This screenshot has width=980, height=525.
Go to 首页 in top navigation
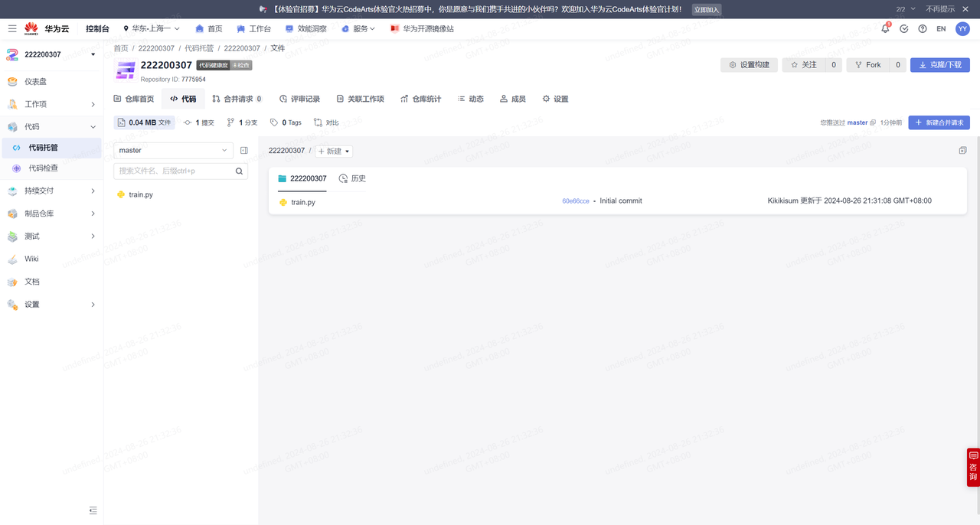point(208,28)
